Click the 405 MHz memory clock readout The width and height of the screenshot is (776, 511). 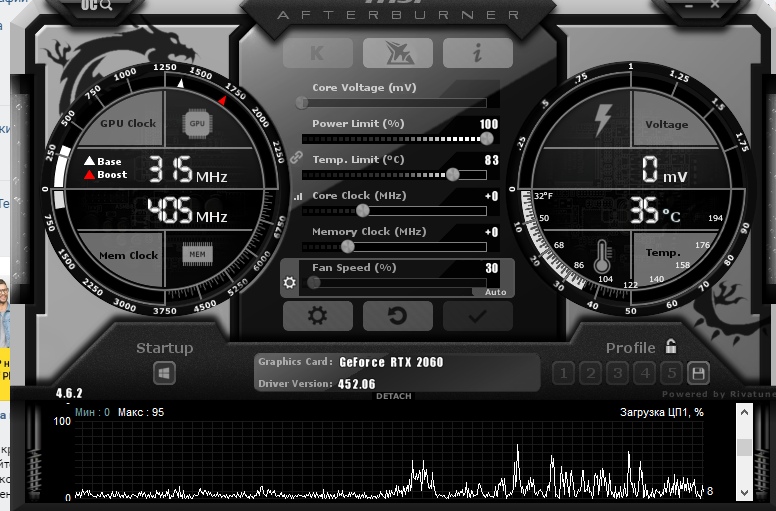click(188, 210)
